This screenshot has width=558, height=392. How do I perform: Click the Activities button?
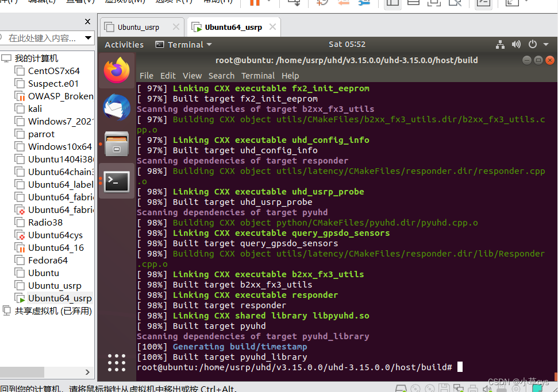point(124,44)
